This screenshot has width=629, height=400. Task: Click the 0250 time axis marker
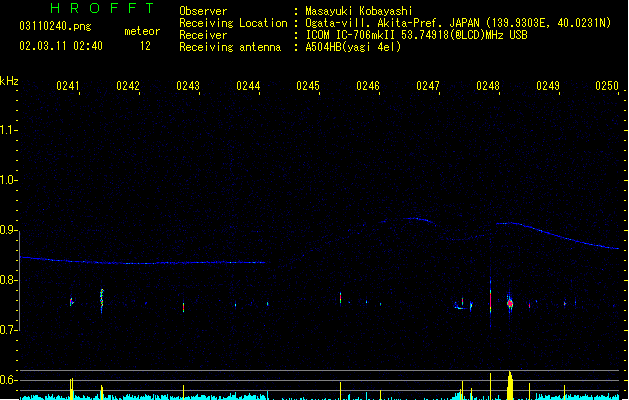coord(607,85)
